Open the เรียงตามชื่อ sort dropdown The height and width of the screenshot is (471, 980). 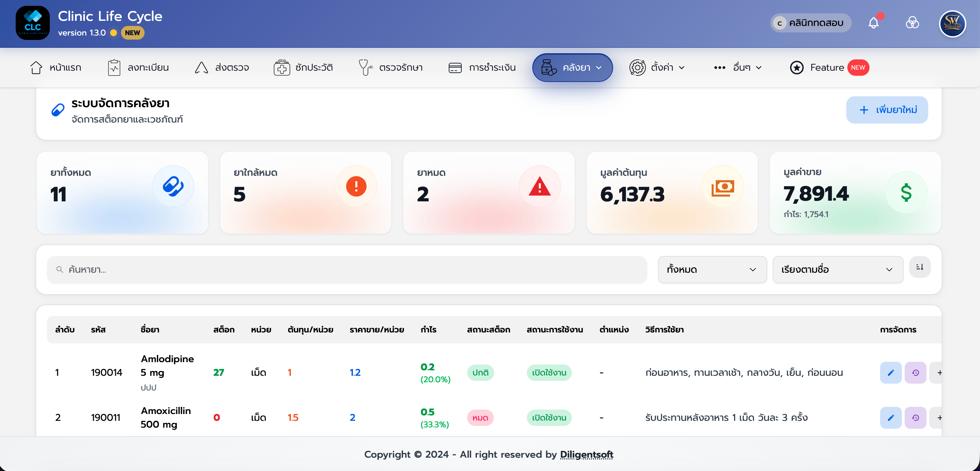pyautogui.click(x=837, y=270)
